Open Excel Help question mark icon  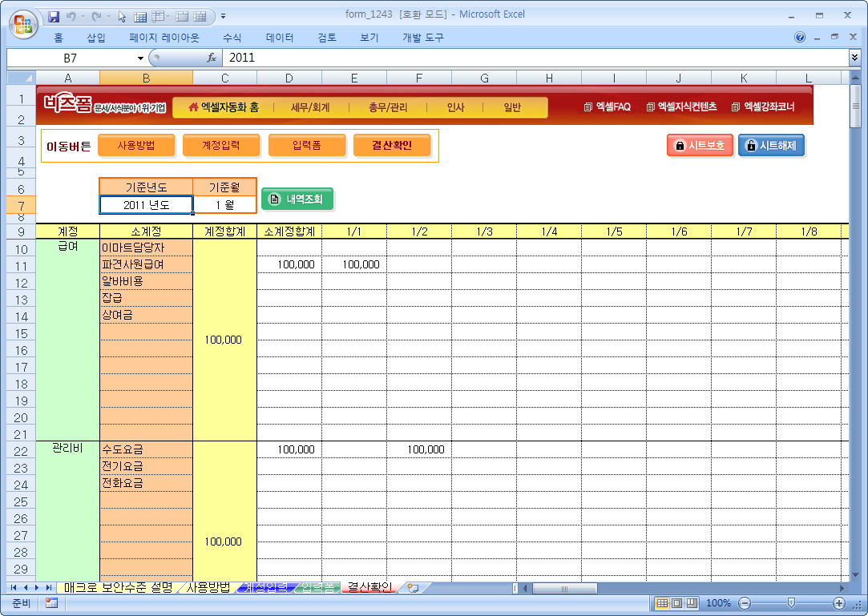tap(800, 38)
